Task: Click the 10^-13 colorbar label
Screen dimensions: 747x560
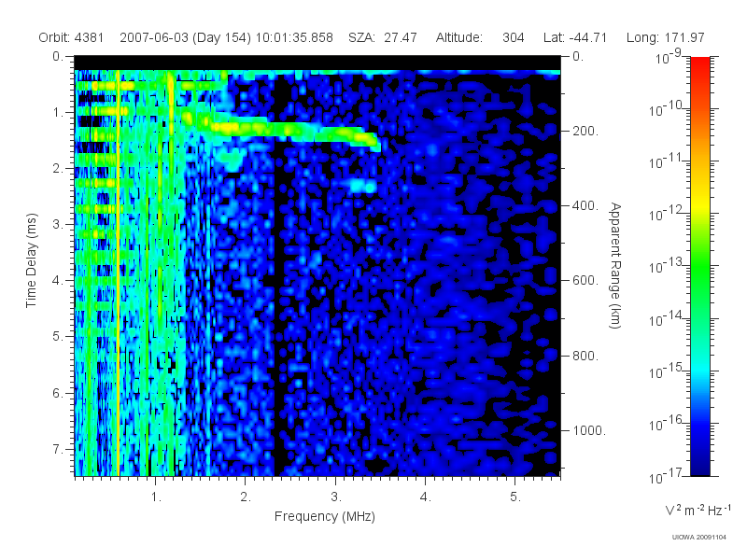Action: click(667, 267)
